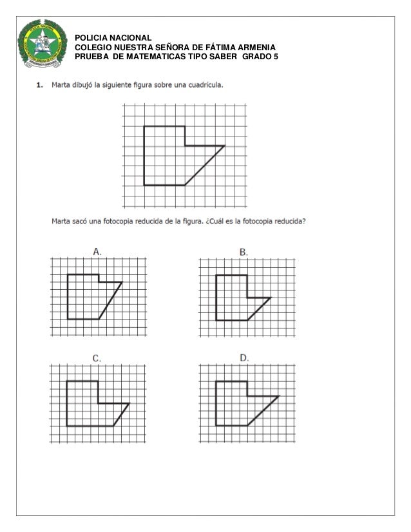Click the star in the emblem center
The width and height of the screenshot is (411, 532).
pyautogui.click(x=43, y=42)
